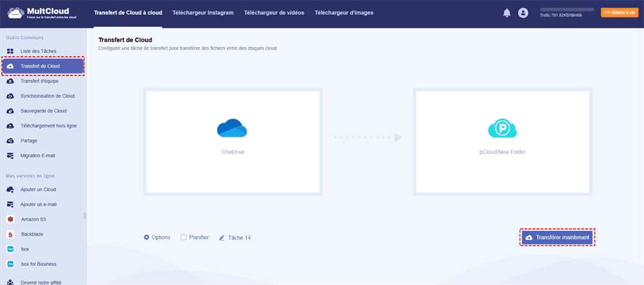Click the Migration E-mail icon
The height and width of the screenshot is (285, 644).
(x=11, y=156)
